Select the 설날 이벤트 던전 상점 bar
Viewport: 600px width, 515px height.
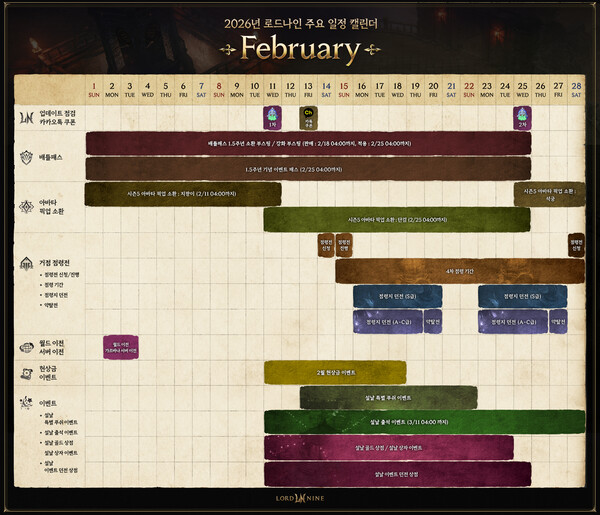397,473
